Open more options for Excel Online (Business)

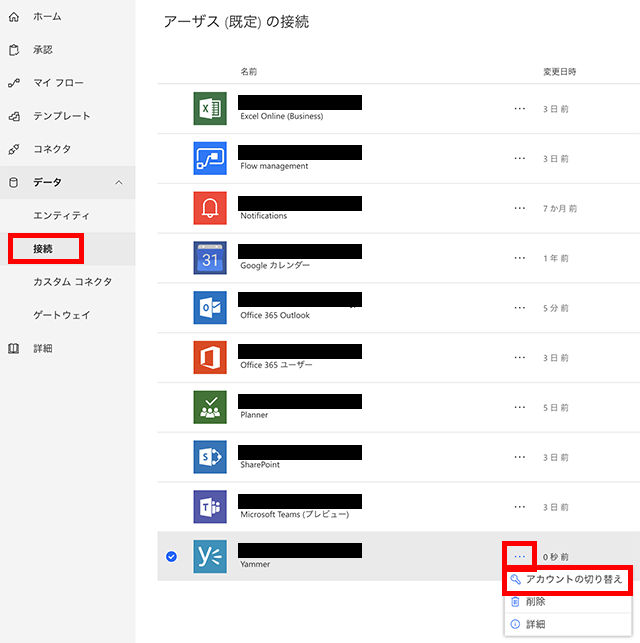tap(519, 109)
